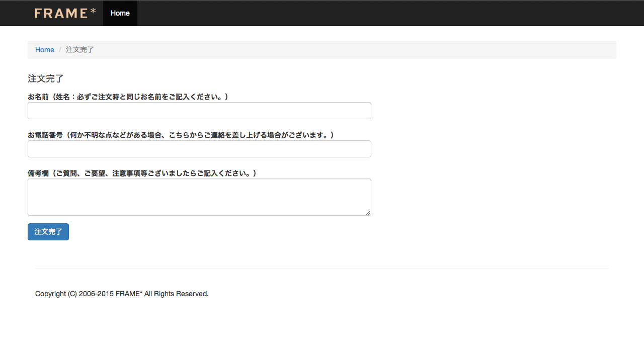Focus the 備考欄 remarks text area
Screen dimensions: 644x354
click(x=199, y=197)
